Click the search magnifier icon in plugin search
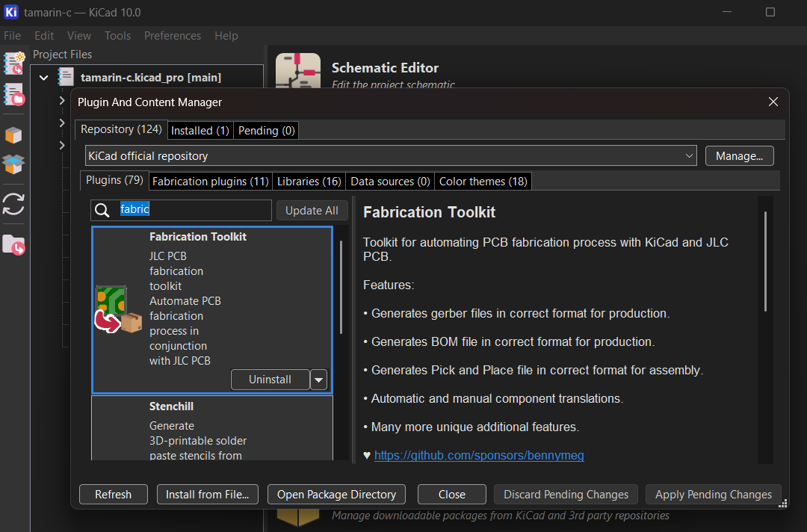 coord(102,211)
